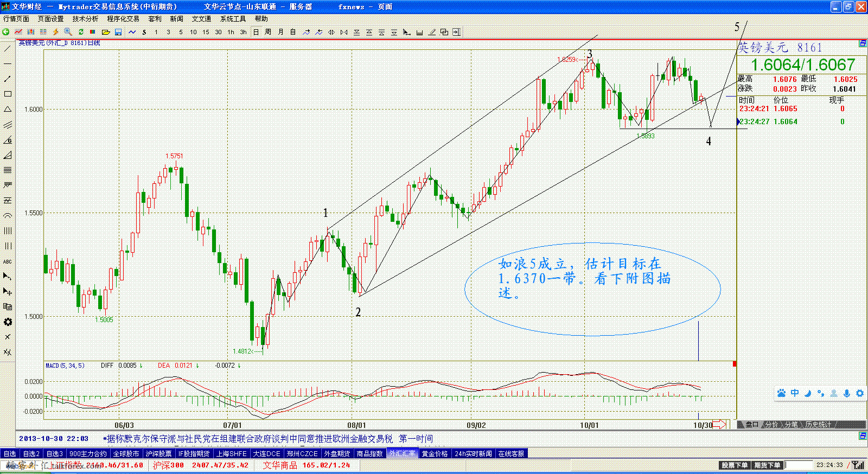Select weekly 周 period button
868x474 pixels.
(268, 32)
